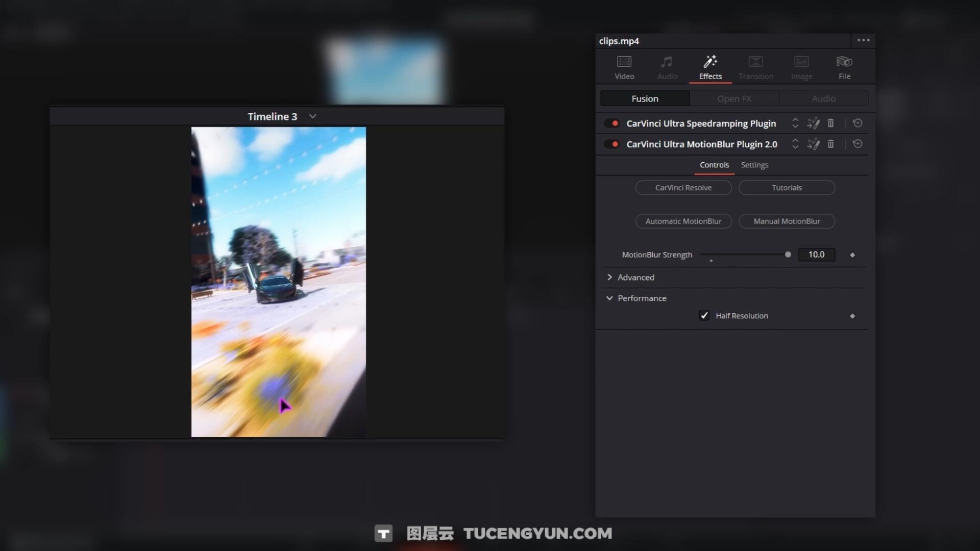The width and height of the screenshot is (980, 551).
Task: Collapse the Performance section
Action: pyautogui.click(x=609, y=298)
